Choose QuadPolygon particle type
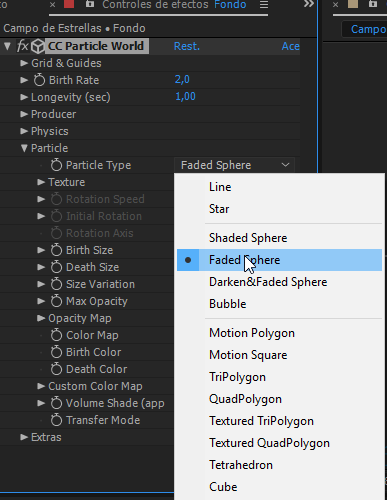The image size is (387, 500). coord(279,399)
